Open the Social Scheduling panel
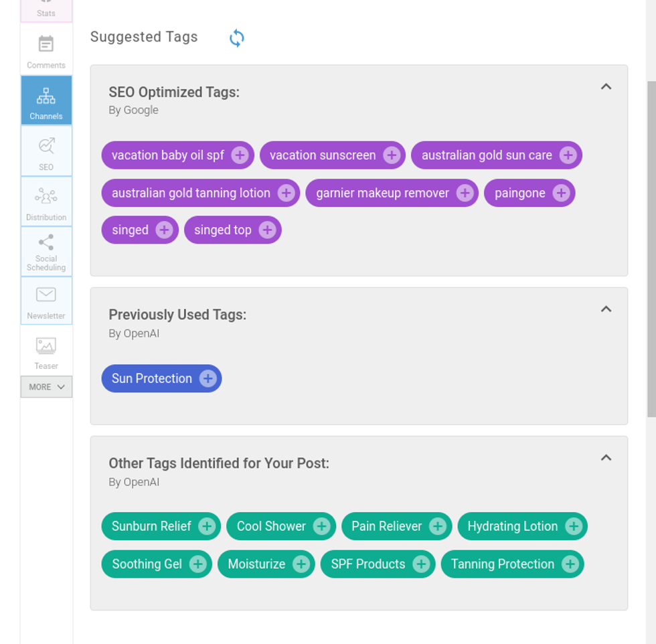 click(x=46, y=252)
